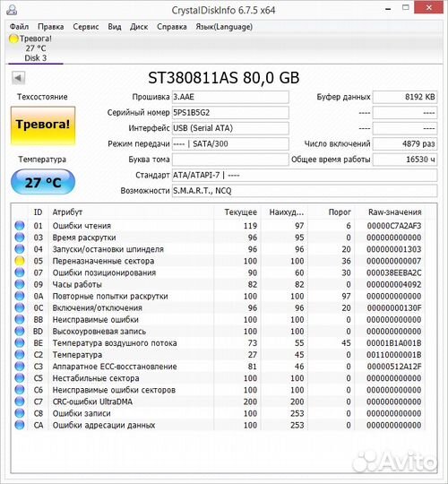
Task: Click the status icon for CRC-ошибки UltraDMA
Action: [x=20, y=402]
